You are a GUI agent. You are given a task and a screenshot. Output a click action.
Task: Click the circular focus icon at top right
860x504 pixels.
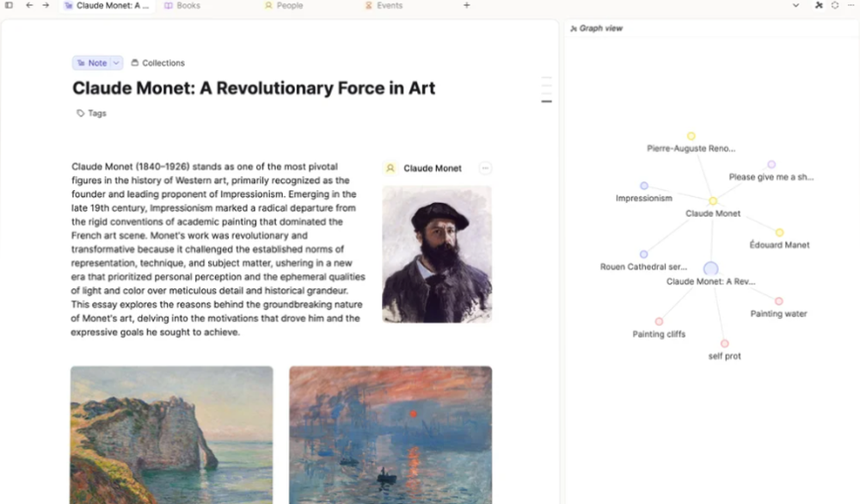tap(835, 5)
